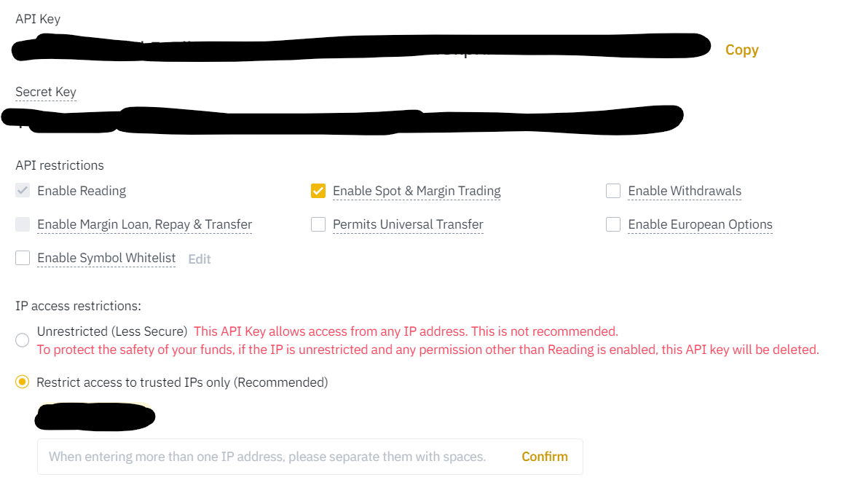The height and width of the screenshot is (504, 855).
Task: Edit the Symbol Whitelist
Action: (x=199, y=259)
